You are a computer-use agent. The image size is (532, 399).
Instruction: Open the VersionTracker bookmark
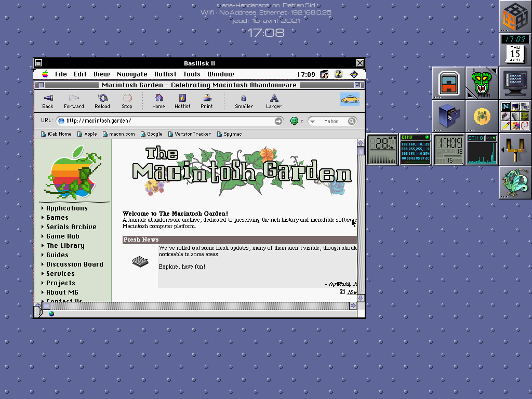click(x=189, y=134)
